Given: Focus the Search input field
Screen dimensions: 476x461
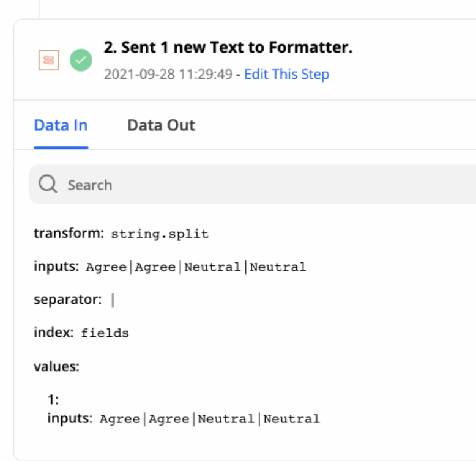Looking at the screenshot, I should click(245, 185).
